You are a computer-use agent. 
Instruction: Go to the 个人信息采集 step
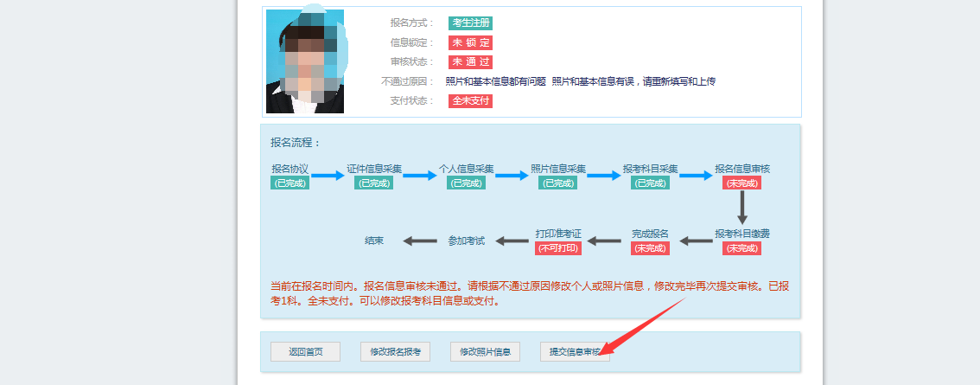pos(466,169)
